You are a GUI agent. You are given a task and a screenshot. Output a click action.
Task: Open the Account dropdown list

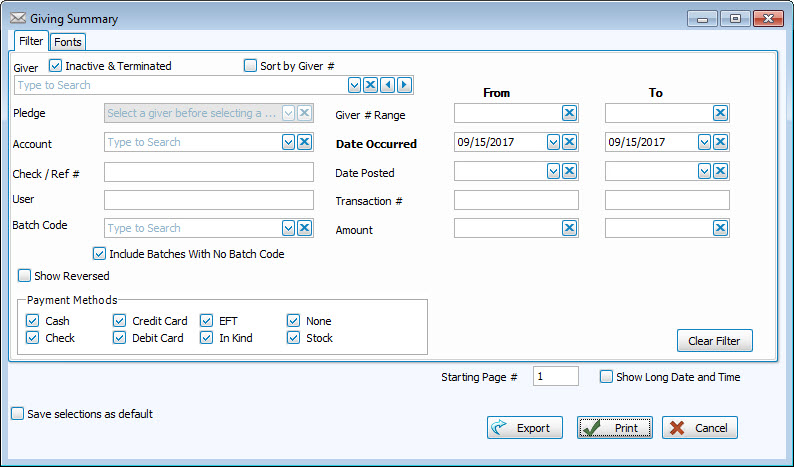click(289, 142)
